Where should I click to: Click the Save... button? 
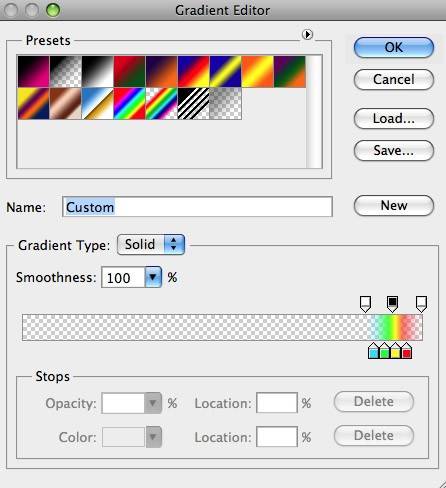(394, 150)
